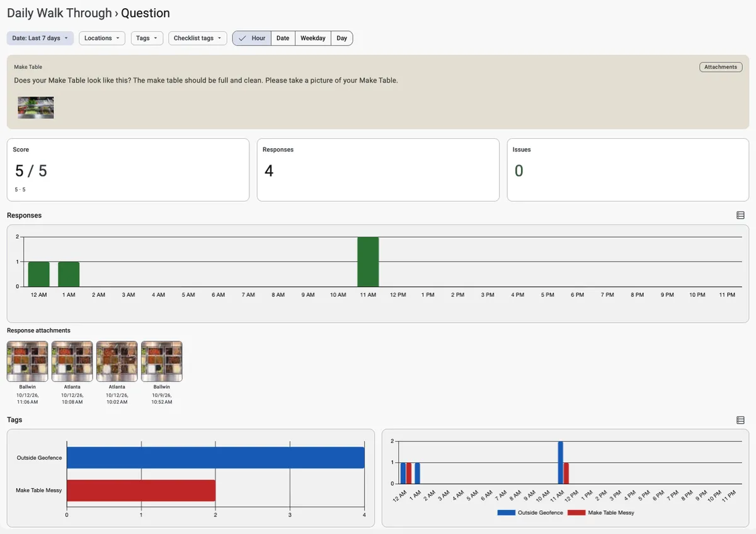Select the 11 AM bar in Responses chart

pos(368,262)
